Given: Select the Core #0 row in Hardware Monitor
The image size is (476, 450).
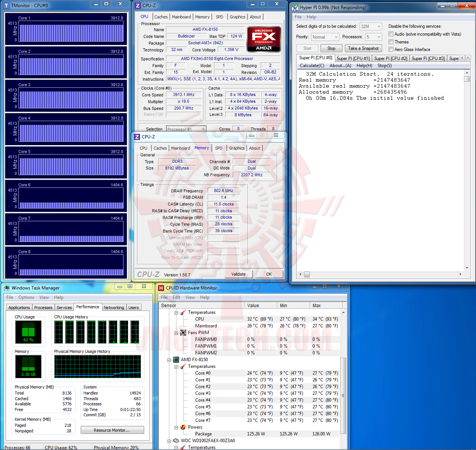Looking at the screenshot, I should [250, 373].
